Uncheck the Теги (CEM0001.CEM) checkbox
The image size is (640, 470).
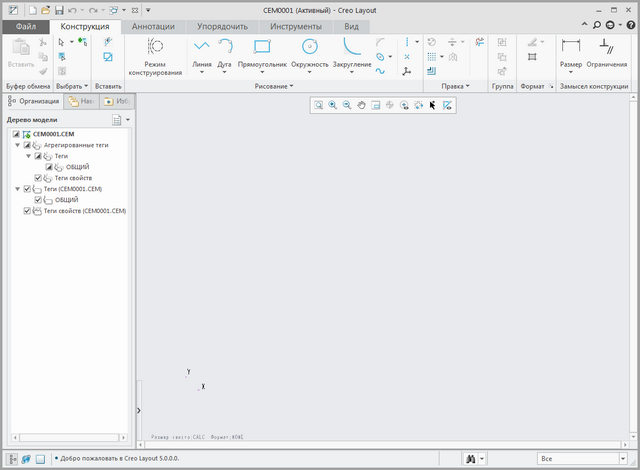[27, 189]
